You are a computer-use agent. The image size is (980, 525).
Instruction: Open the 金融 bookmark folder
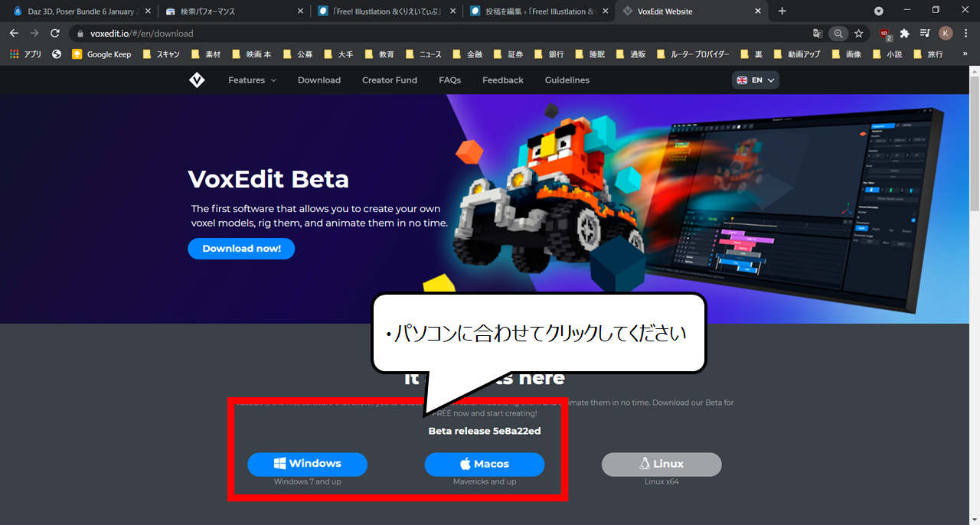467,54
